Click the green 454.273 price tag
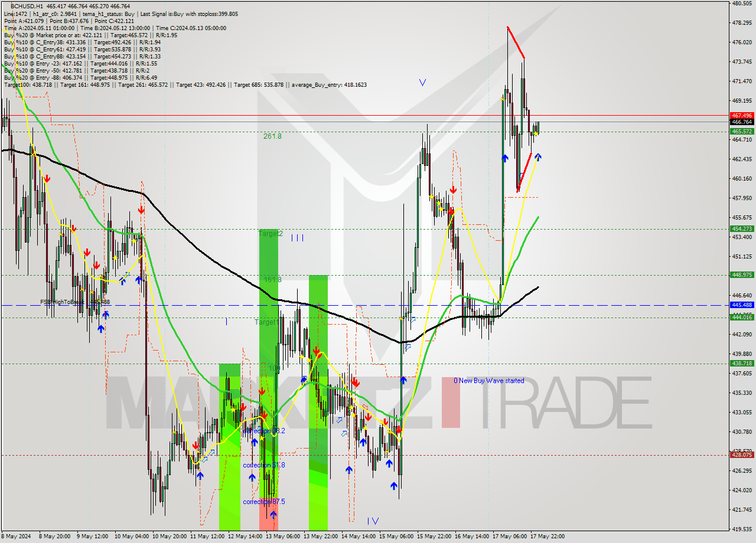Screen dimensions: 756x543 coord(742,229)
